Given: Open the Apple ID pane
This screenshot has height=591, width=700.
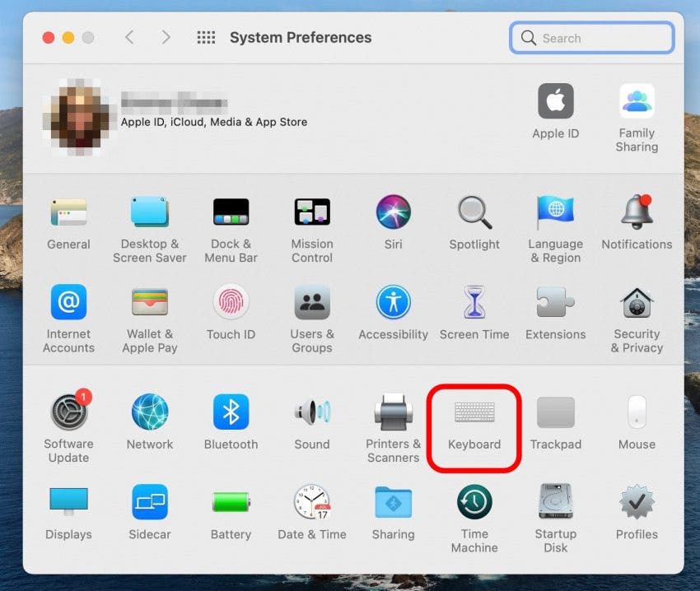Looking at the screenshot, I should tap(555, 107).
